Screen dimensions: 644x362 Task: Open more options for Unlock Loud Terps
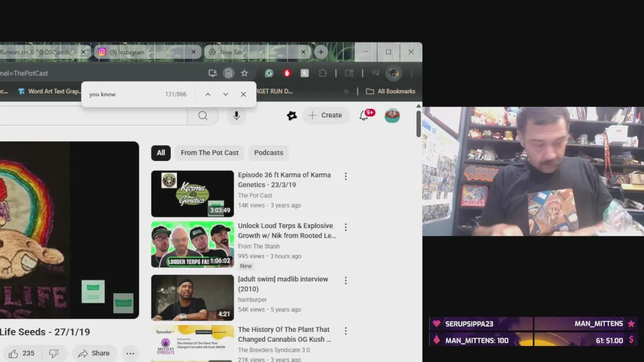346,227
